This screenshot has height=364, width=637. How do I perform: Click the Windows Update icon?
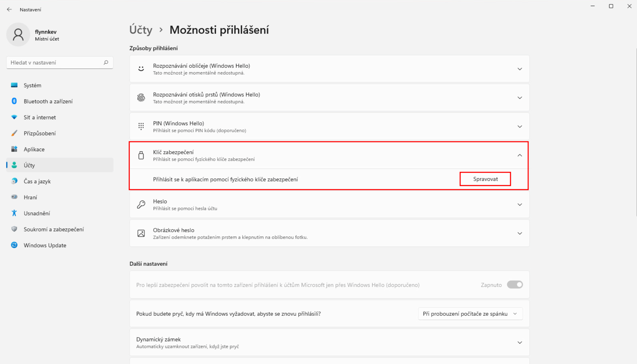point(14,245)
